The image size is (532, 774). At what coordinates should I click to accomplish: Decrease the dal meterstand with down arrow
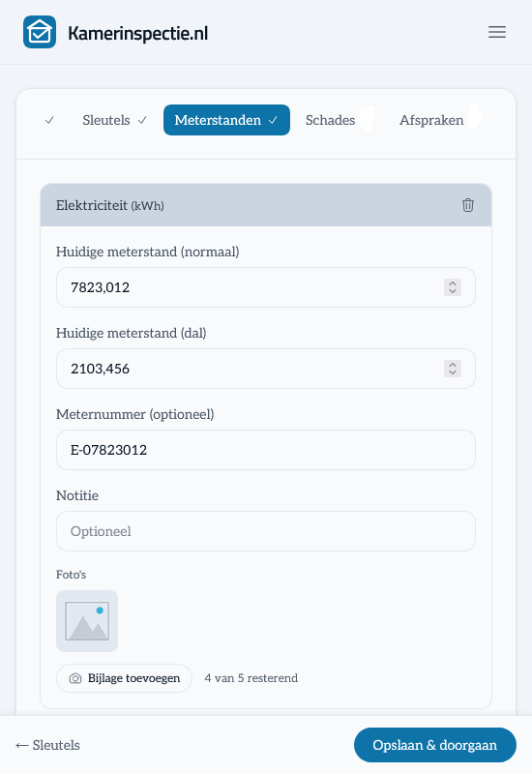pyautogui.click(x=453, y=372)
